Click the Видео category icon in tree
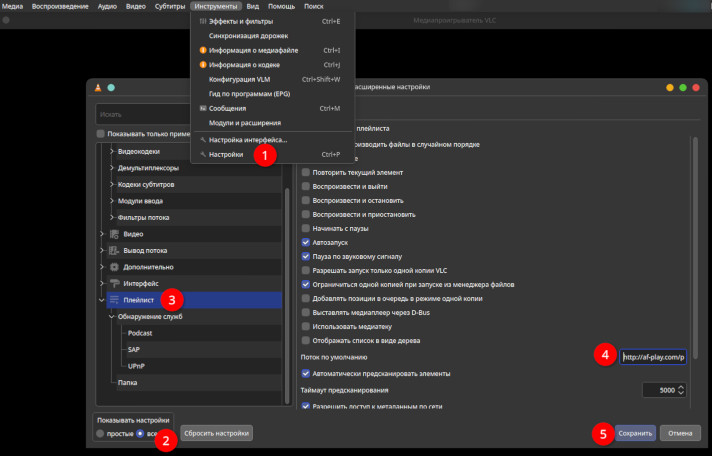The image size is (712, 456). point(114,233)
